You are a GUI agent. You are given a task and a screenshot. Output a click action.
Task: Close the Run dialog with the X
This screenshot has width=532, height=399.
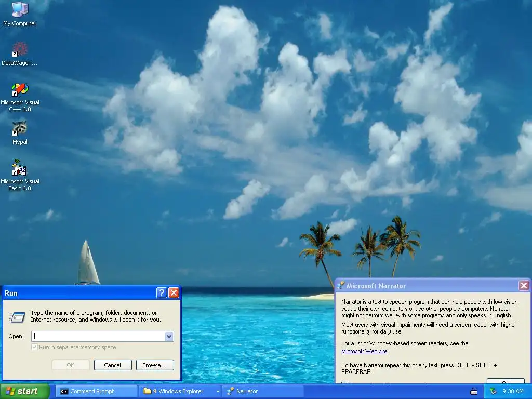tap(174, 293)
